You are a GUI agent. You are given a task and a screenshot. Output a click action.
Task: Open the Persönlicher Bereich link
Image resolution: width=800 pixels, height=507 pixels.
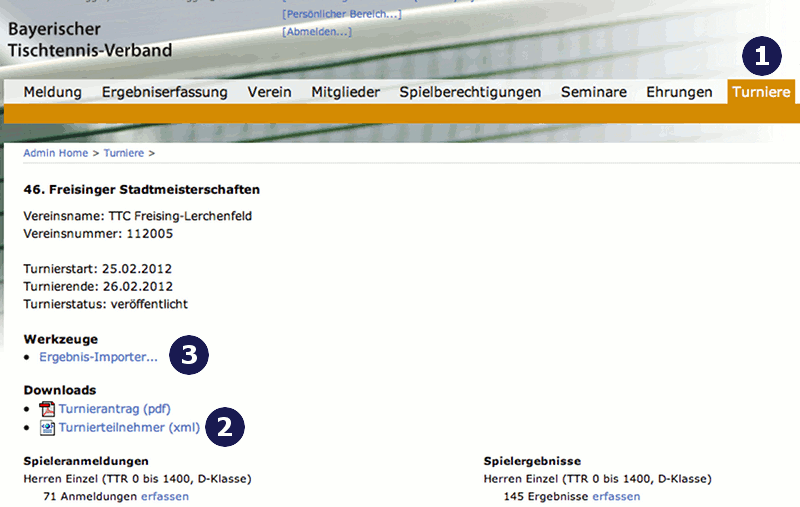[342, 13]
